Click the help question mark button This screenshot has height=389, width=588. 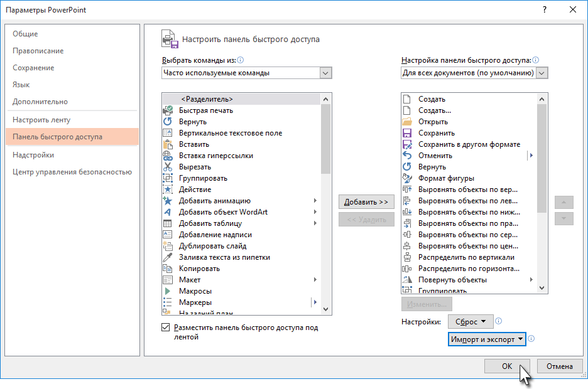tap(545, 10)
